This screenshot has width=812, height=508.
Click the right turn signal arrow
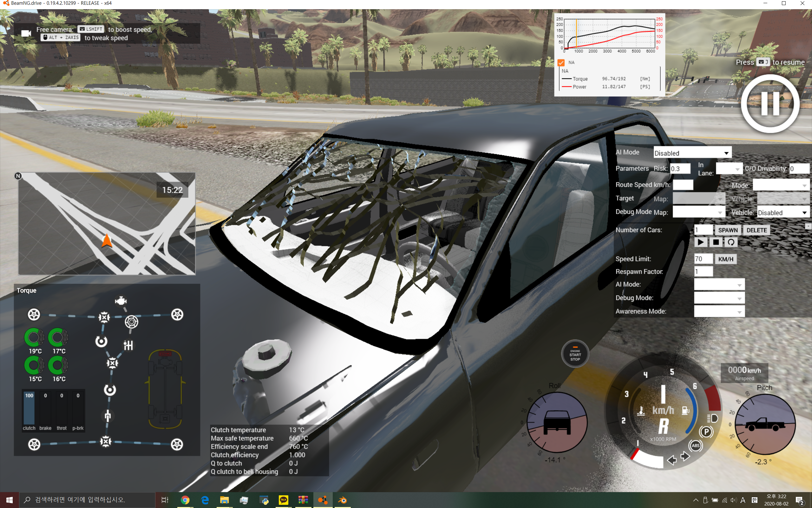coord(685,456)
